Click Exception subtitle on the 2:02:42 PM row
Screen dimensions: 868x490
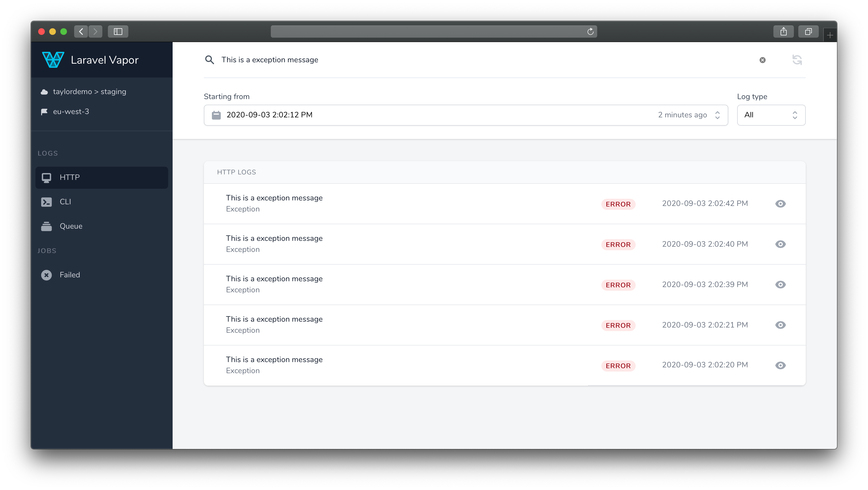tap(243, 209)
